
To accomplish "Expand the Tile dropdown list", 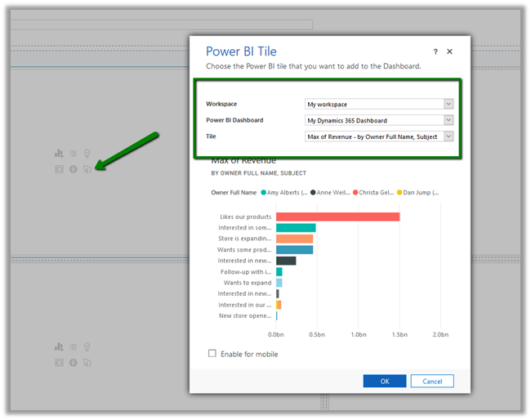I will [x=448, y=136].
